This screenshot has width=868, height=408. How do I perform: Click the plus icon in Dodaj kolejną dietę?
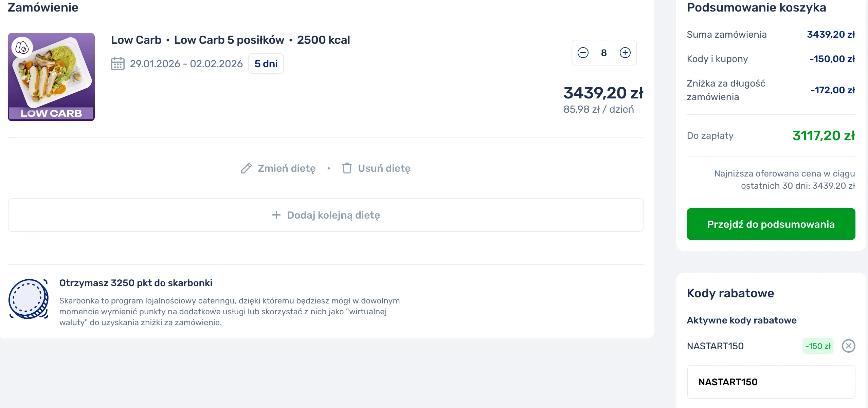point(276,215)
